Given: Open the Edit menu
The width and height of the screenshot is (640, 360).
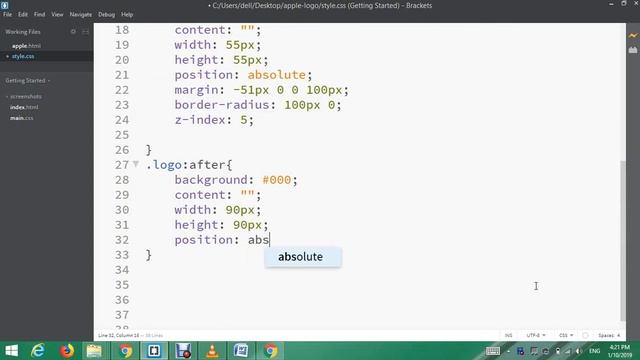Looking at the screenshot, I should pyautogui.click(x=23, y=14).
